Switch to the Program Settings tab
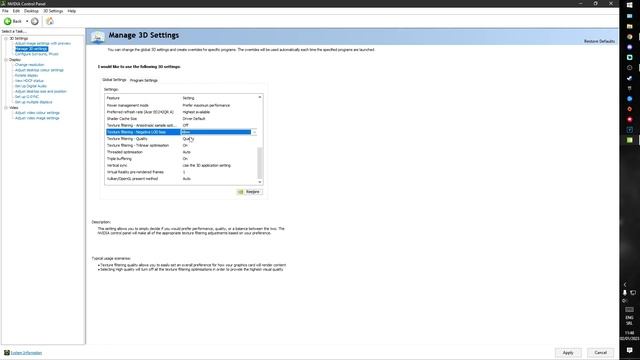The height and width of the screenshot is (360, 640). tap(144, 80)
